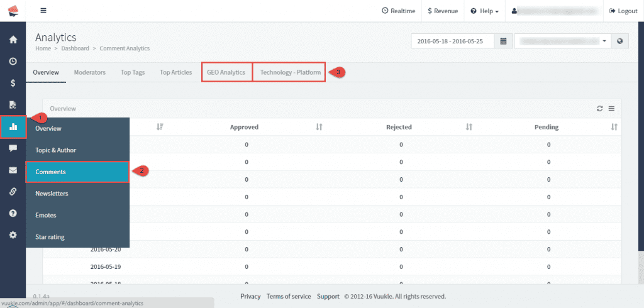644x308 pixels.
Task: Open the Terms of service link
Action: [x=288, y=296]
